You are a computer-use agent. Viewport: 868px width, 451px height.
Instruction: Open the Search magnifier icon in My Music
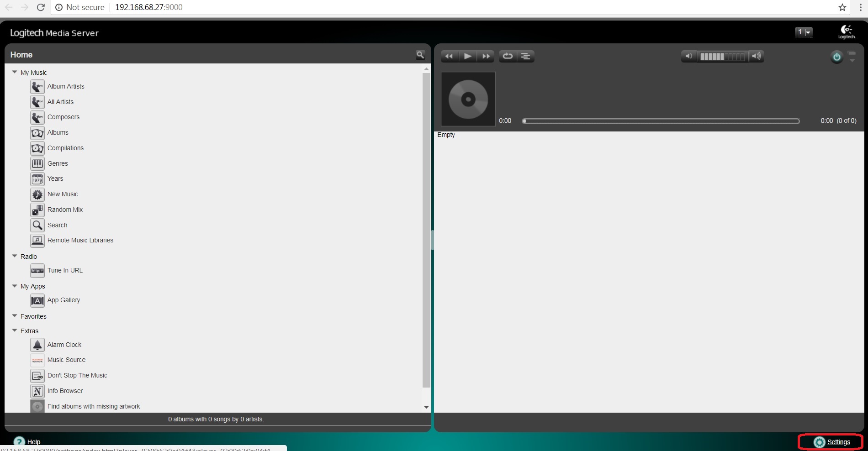tap(37, 225)
